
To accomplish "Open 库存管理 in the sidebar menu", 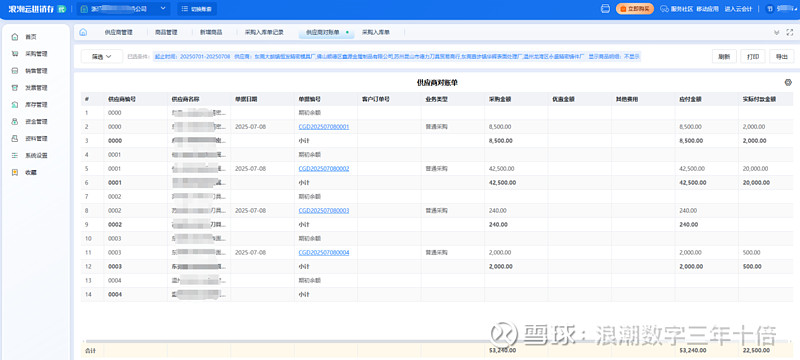I will point(36,105).
